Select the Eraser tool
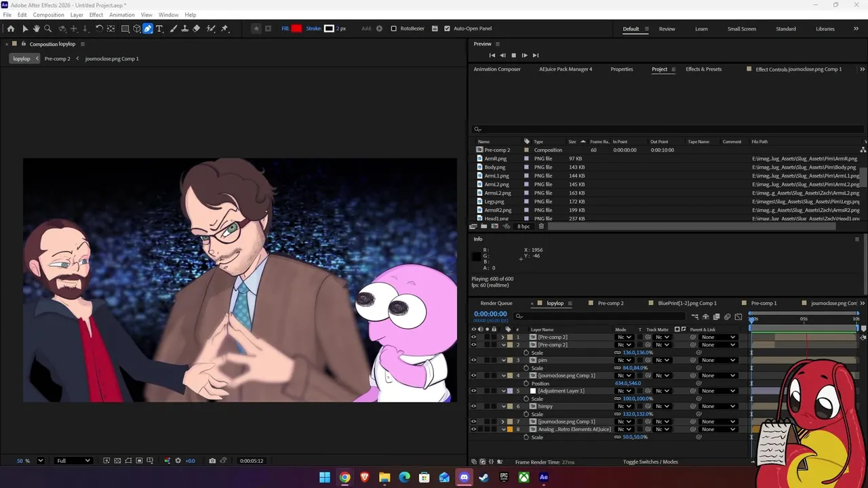The image size is (868, 488). coord(197,28)
